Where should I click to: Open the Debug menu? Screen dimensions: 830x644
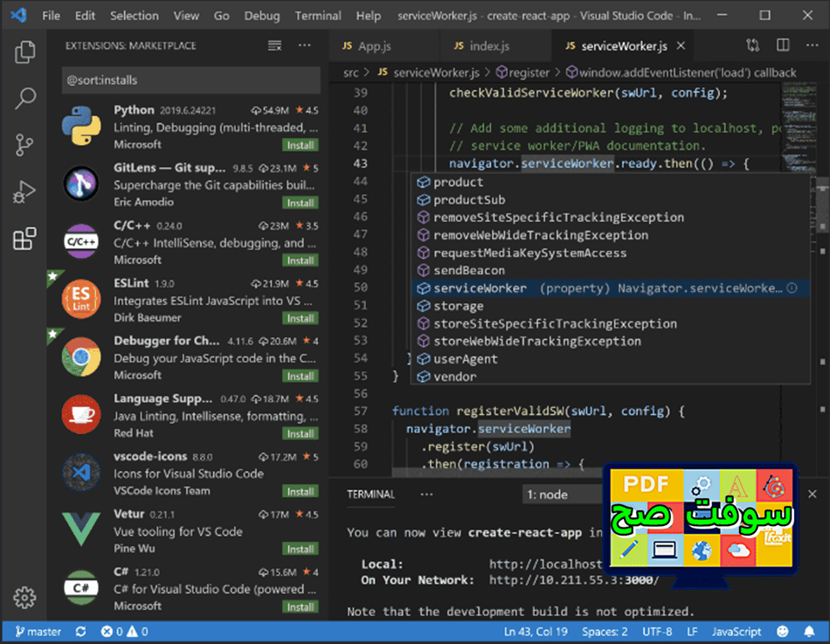pyautogui.click(x=261, y=15)
